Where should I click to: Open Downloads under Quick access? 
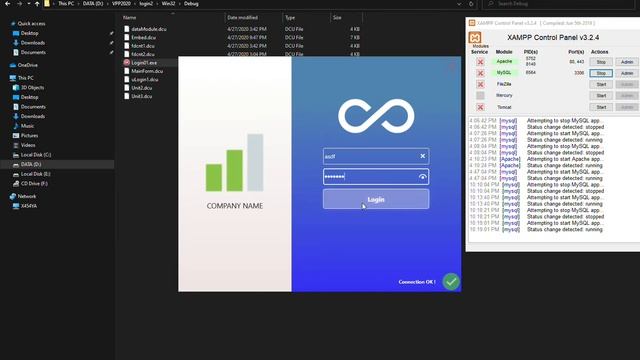[x=33, y=43]
